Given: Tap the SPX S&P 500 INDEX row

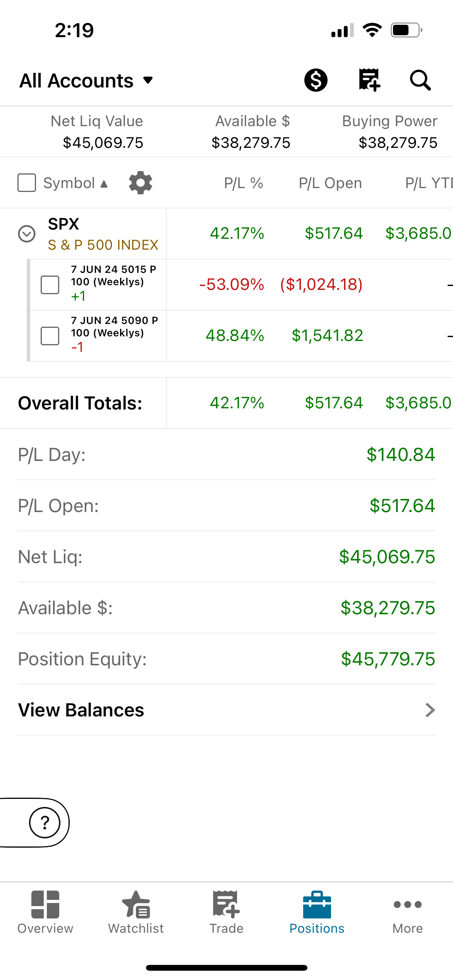Looking at the screenshot, I should (x=226, y=234).
